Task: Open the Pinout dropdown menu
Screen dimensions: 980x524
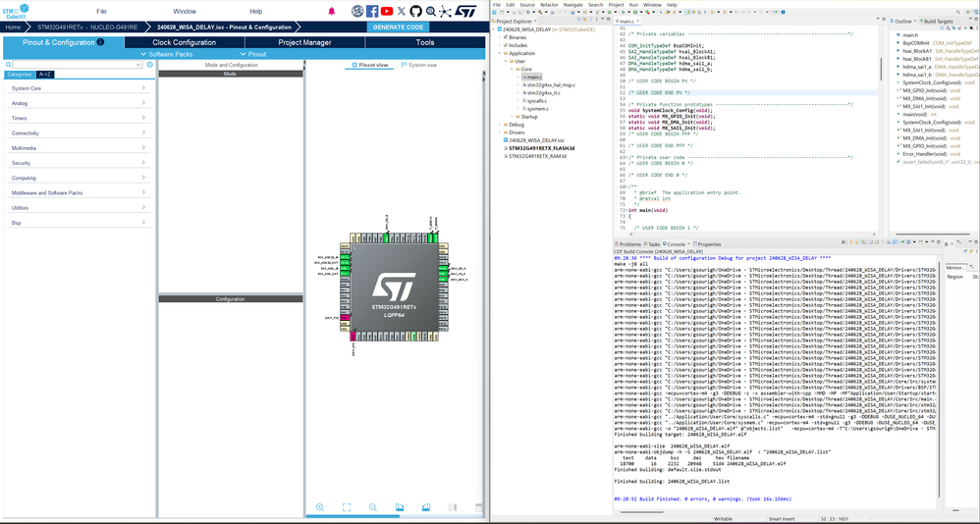Action: (x=253, y=54)
